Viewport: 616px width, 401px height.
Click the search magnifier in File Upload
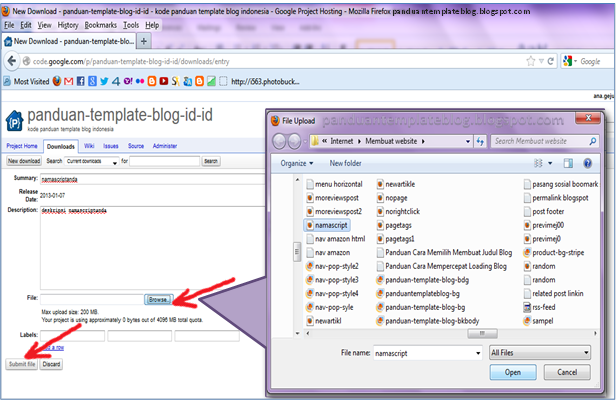click(592, 141)
